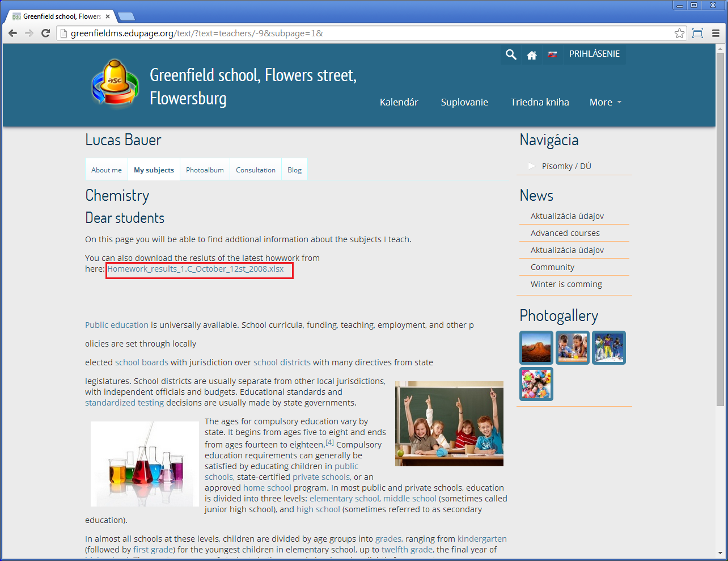This screenshot has height=561, width=728.
Task: Switch to the Blog tab
Action: click(x=294, y=170)
